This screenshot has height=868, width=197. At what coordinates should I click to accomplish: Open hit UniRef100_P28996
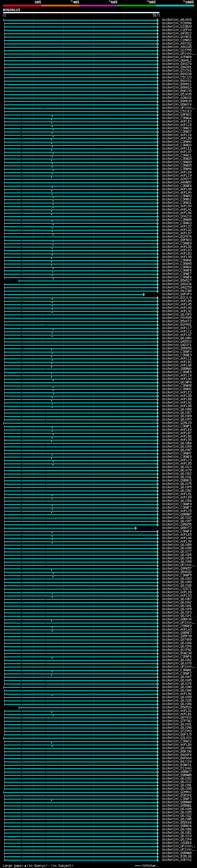coord(177,23)
